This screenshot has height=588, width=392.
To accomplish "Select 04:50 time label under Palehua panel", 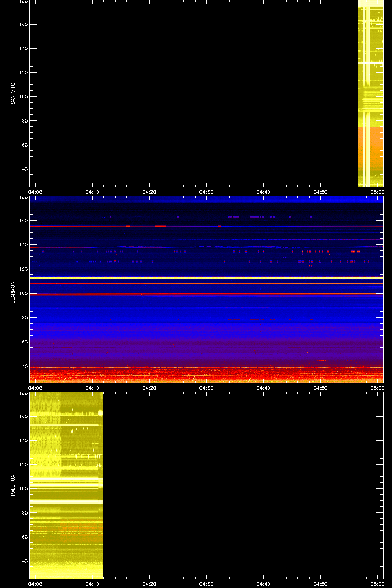I will point(320,584).
